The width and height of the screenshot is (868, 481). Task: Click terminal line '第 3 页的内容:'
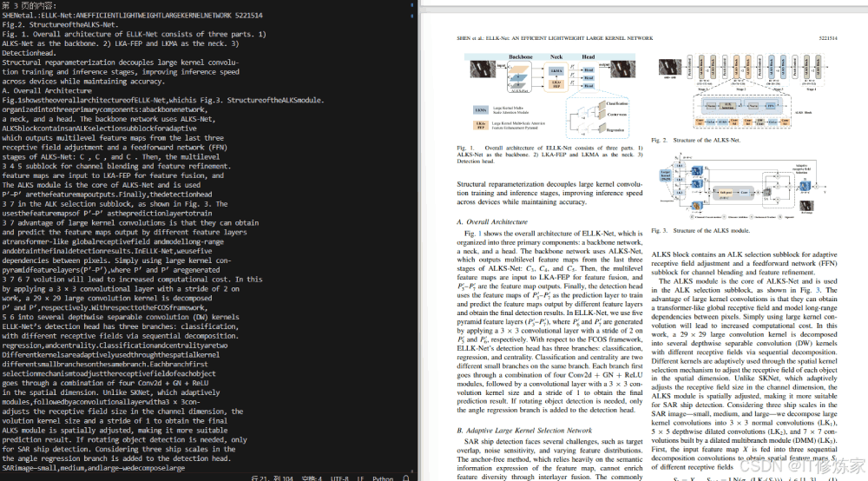click(30, 5)
